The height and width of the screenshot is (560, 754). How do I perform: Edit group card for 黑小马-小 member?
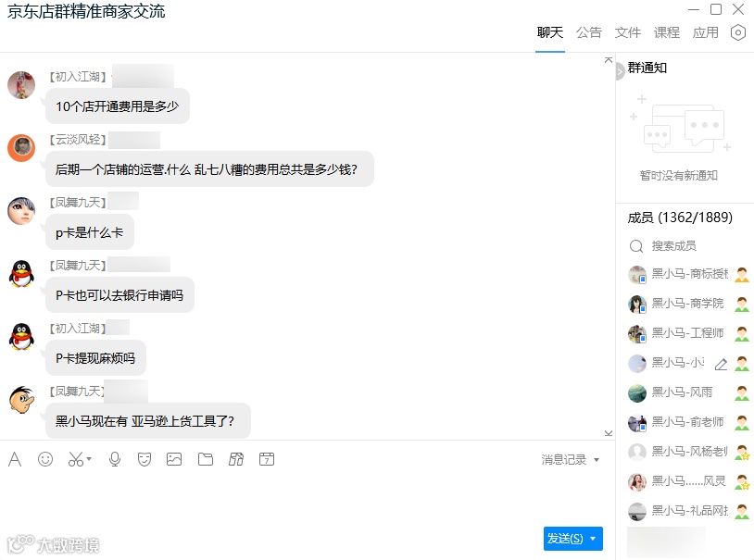(721, 365)
